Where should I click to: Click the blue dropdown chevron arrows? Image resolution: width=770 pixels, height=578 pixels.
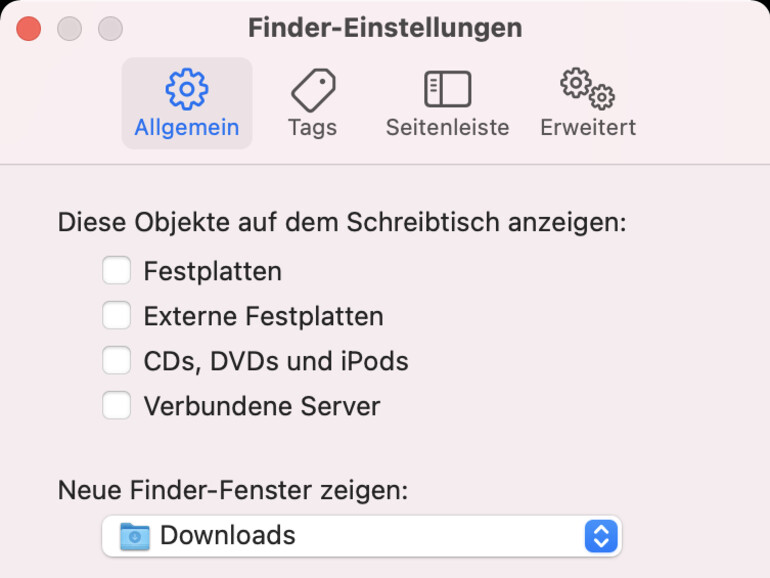(x=600, y=536)
